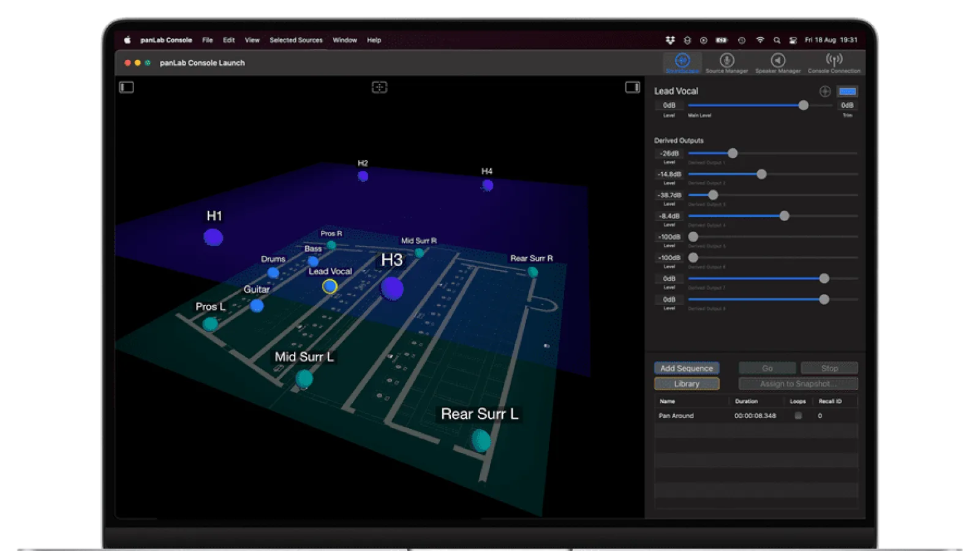980x551 pixels.
Task: Click the Wi-Fi status icon
Action: pos(760,40)
